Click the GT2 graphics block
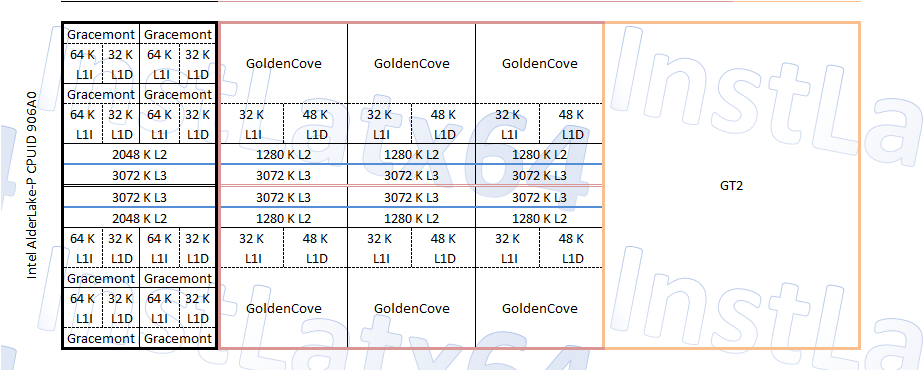Image resolution: width=924 pixels, height=370 pixels. click(731, 186)
